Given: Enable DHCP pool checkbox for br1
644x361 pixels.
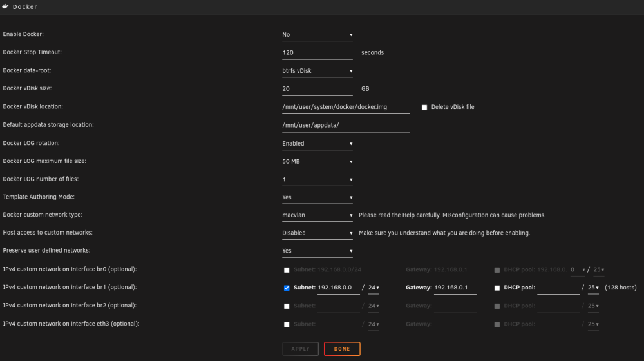Looking at the screenshot, I should pyautogui.click(x=497, y=288).
